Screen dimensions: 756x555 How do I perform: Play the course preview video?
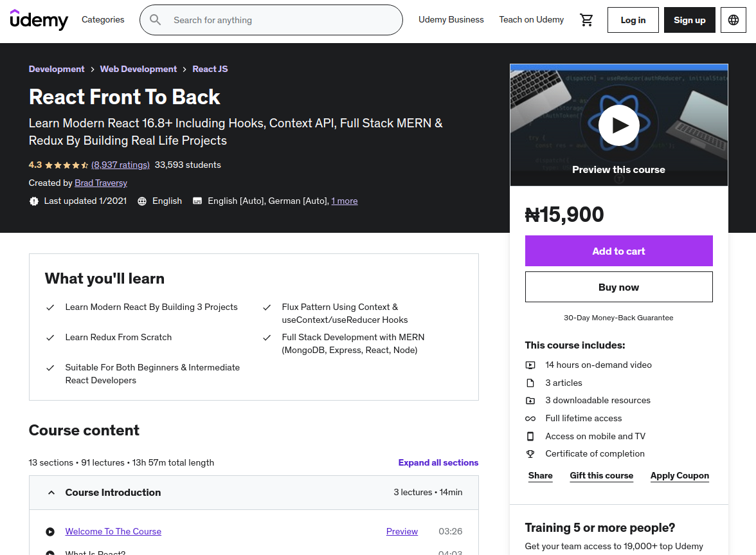[619, 125]
